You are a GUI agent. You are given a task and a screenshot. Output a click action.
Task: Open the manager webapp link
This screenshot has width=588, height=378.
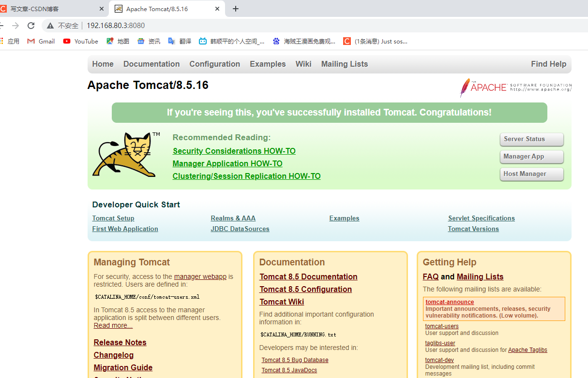(x=200, y=276)
